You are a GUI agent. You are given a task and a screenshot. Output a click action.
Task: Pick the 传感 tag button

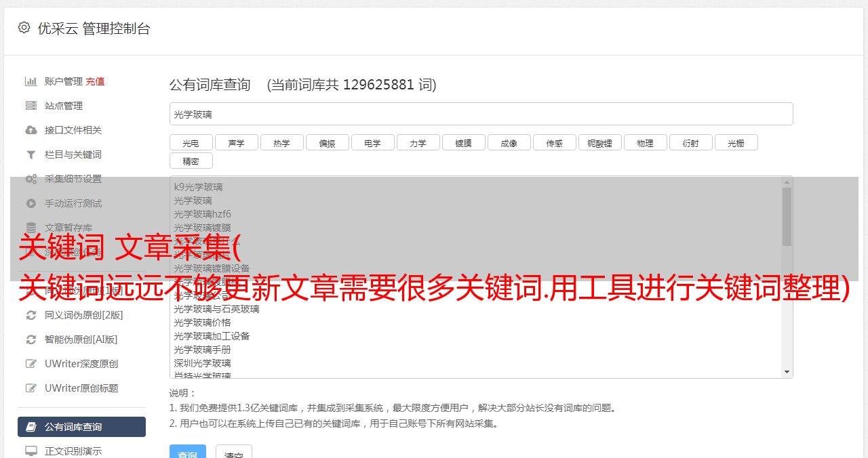coord(554,142)
